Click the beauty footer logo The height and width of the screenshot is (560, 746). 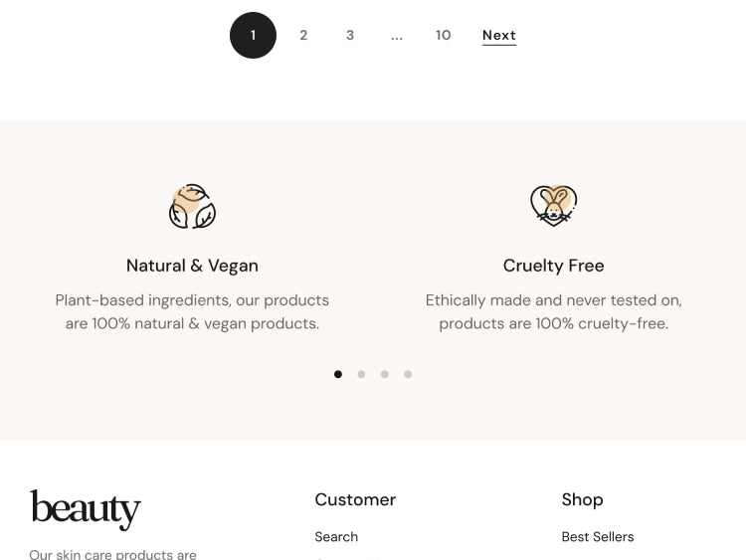click(x=86, y=508)
